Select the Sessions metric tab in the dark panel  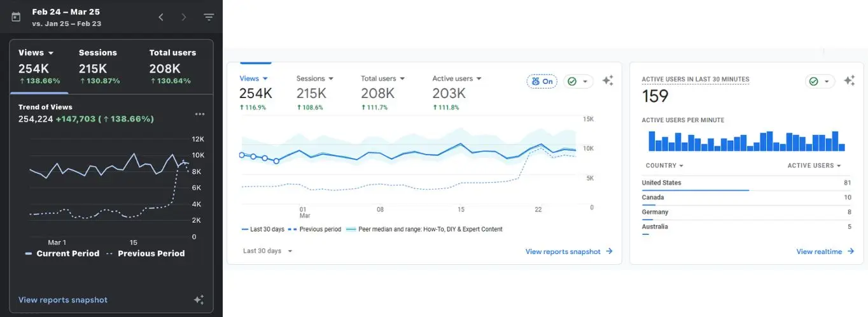[x=98, y=53]
